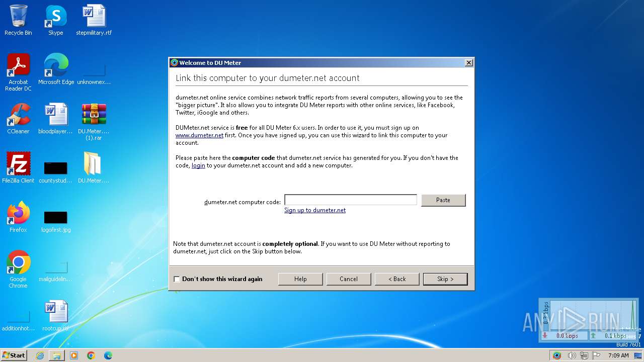This screenshot has height=362, width=644.
Task: Check Don't show this wizard again
Action: [177, 279]
